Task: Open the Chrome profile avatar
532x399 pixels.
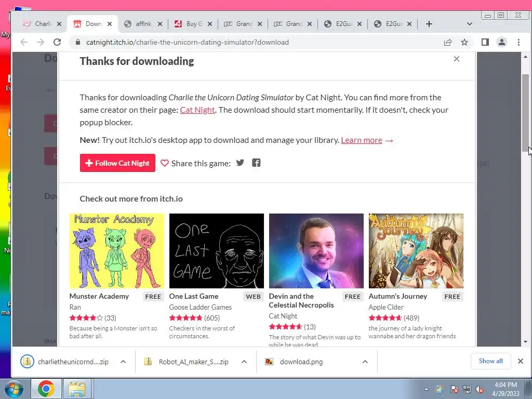Action: pyautogui.click(x=502, y=42)
